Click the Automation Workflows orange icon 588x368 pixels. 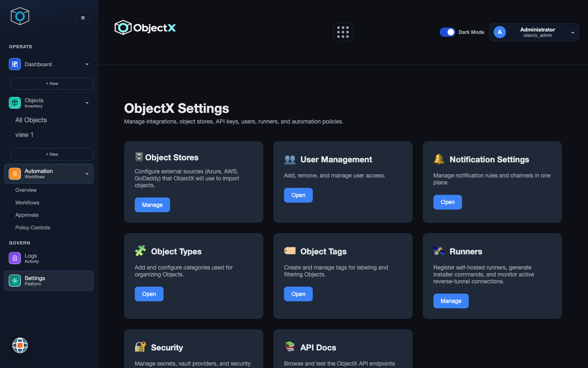pyautogui.click(x=15, y=174)
